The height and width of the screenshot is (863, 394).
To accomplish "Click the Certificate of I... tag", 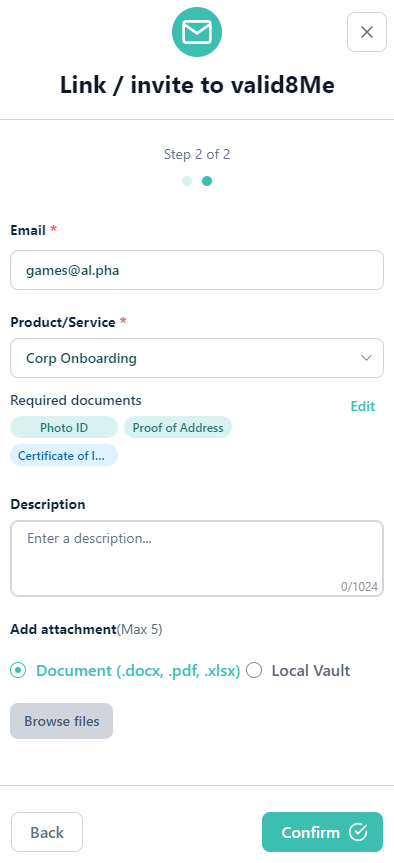I will tap(64, 456).
